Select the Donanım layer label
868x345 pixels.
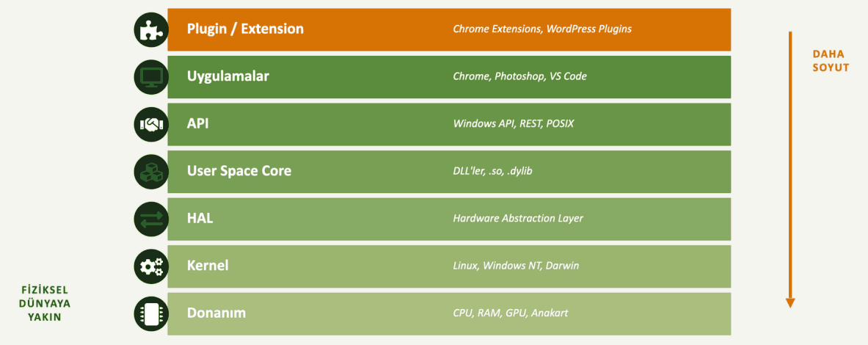[x=216, y=313]
